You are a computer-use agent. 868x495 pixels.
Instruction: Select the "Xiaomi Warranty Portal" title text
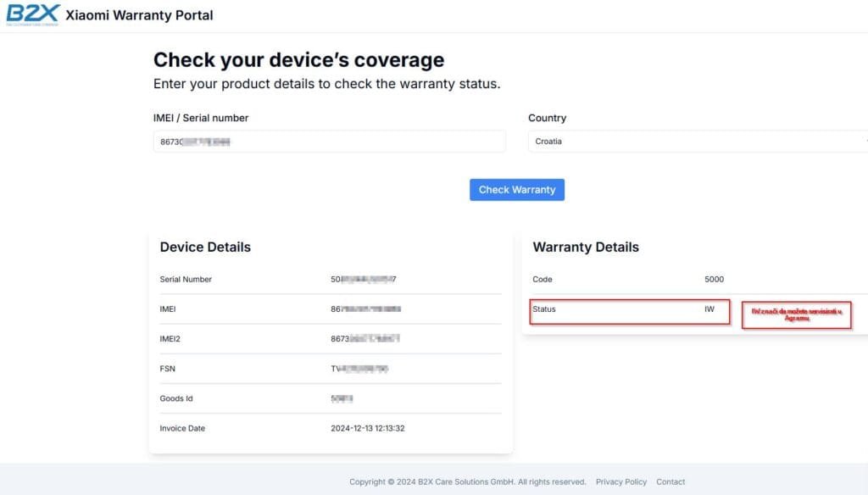click(x=139, y=15)
